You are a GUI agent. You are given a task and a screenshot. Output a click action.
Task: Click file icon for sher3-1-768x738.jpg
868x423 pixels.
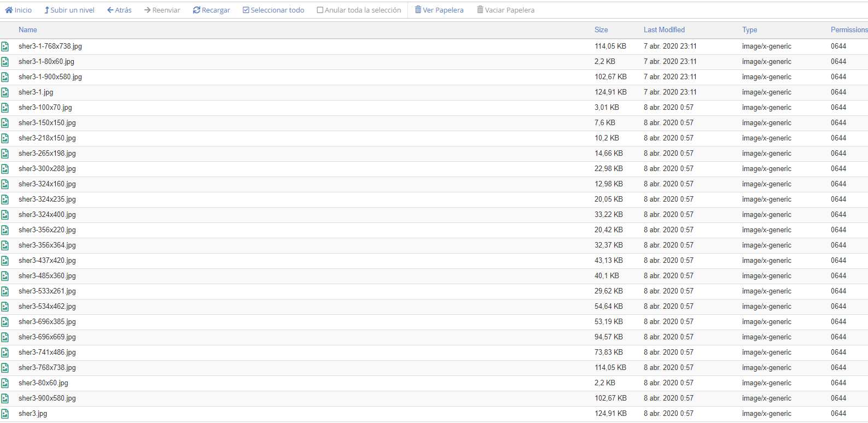[x=5, y=46]
